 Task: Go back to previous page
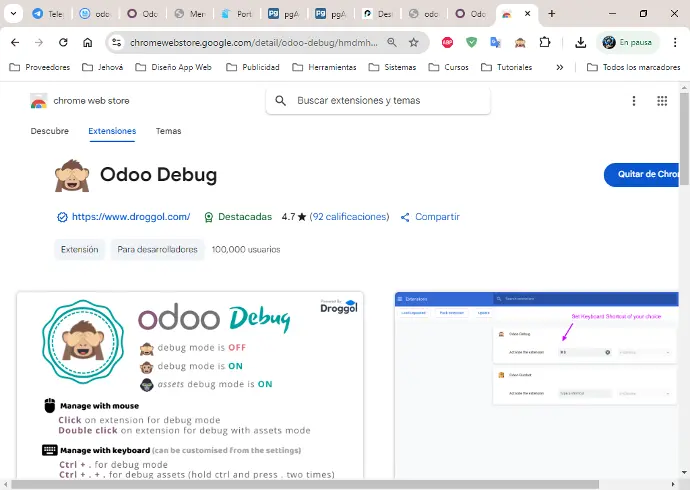click(15, 42)
